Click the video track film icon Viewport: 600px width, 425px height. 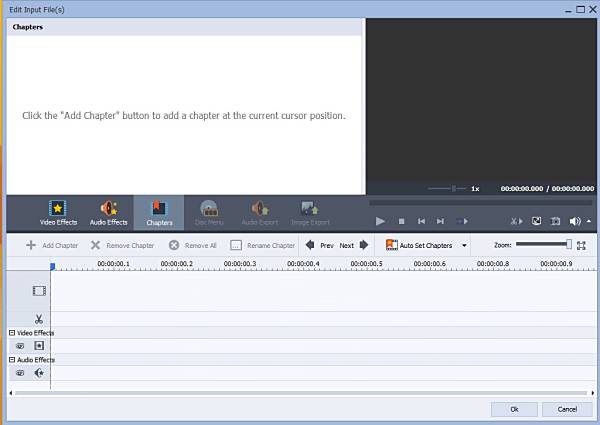[39, 291]
